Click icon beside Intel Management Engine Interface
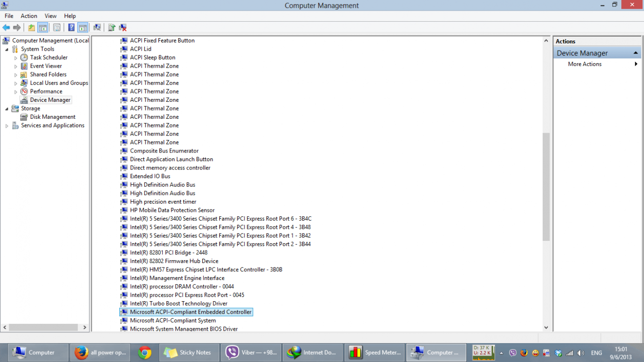 point(124,278)
